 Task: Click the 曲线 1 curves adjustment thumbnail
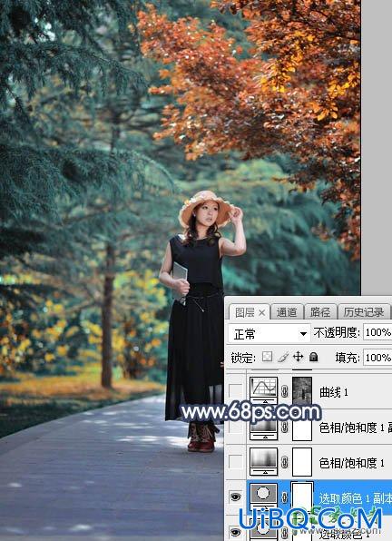263,390
